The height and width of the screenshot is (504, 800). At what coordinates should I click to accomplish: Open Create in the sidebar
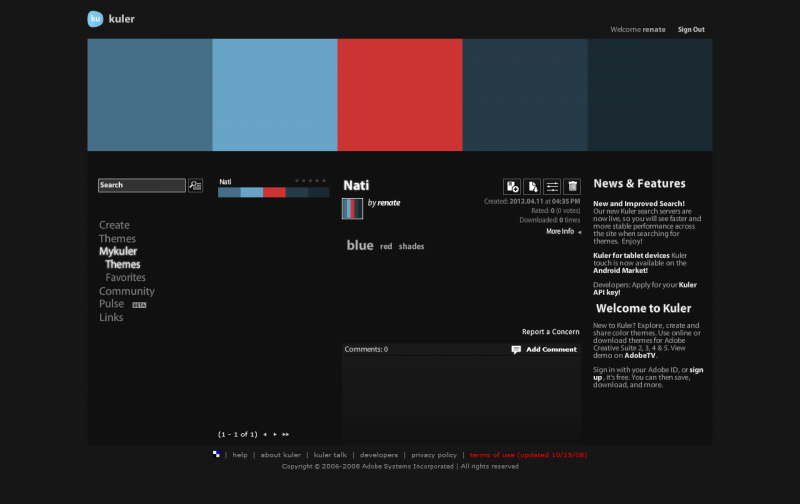tap(114, 225)
